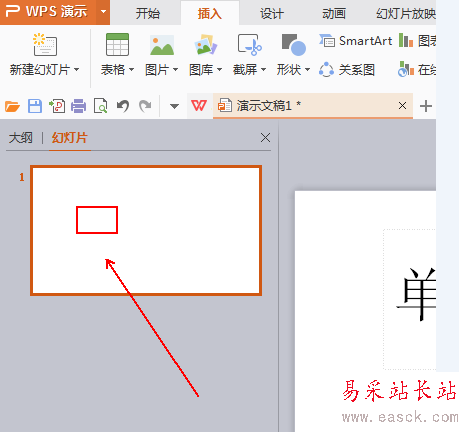Click the WPS home W icon
The width and height of the screenshot is (459, 432).
coord(199,106)
